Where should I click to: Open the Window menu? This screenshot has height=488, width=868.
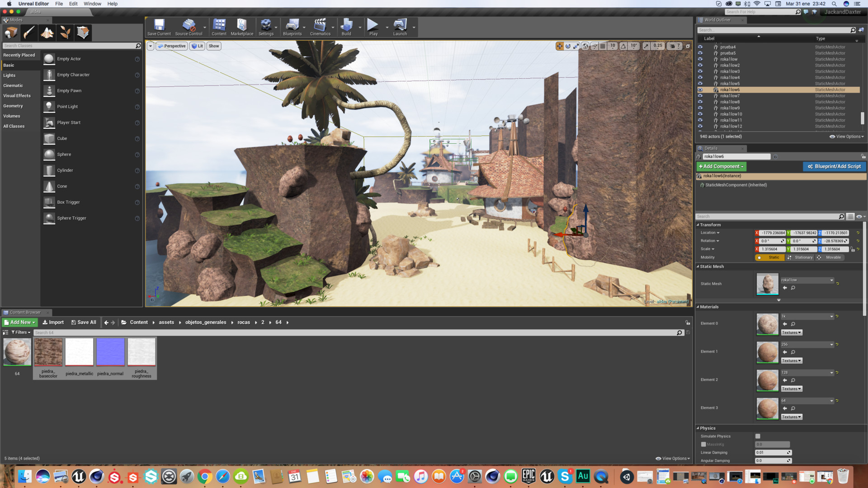[x=92, y=4]
